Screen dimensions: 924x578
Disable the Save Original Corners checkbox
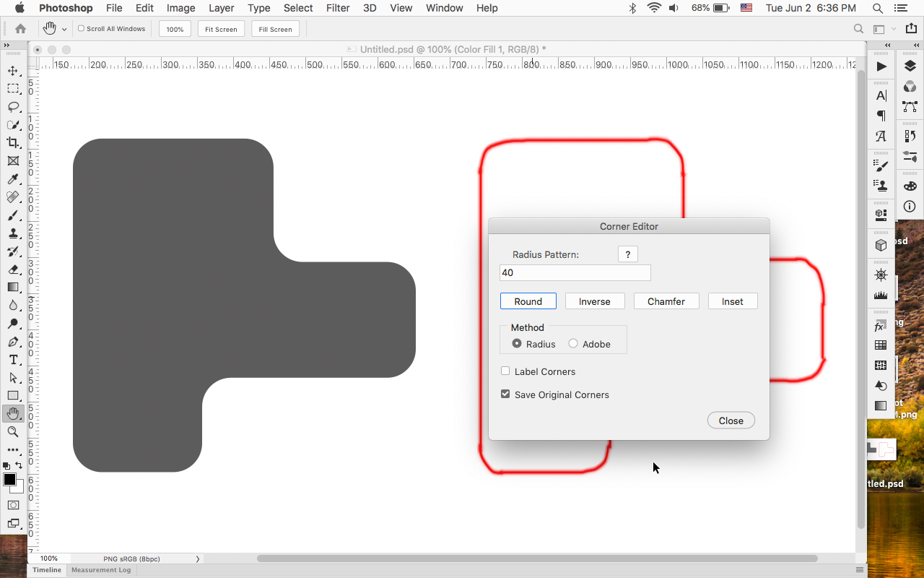[505, 394]
